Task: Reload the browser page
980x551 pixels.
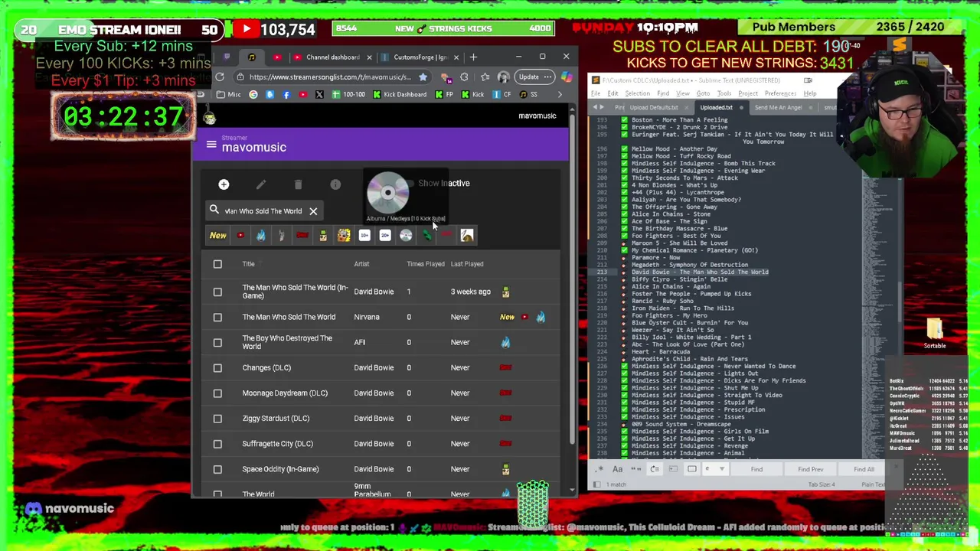Action: [220, 77]
